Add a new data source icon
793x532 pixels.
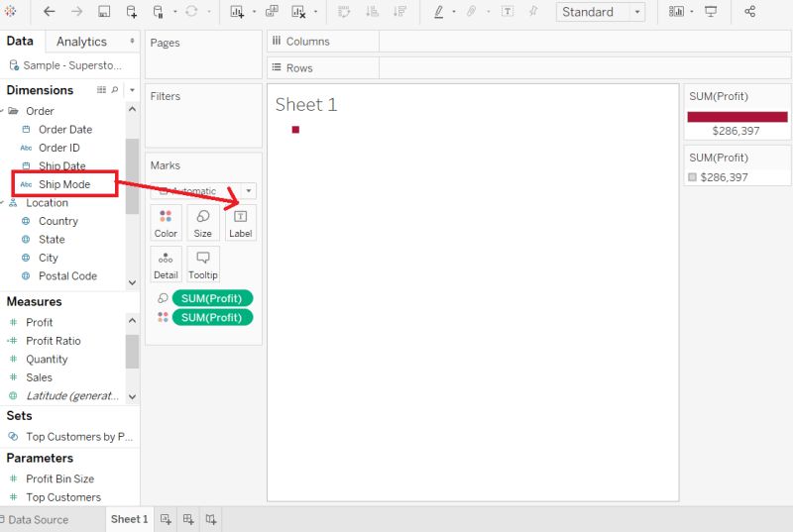(x=132, y=12)
